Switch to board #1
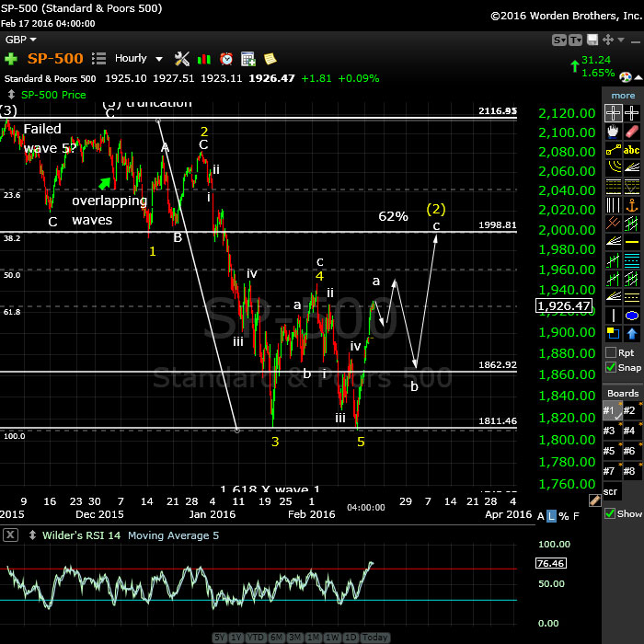Screen dimensions: 644x644 pyautogui.click(x=612, y=411)
